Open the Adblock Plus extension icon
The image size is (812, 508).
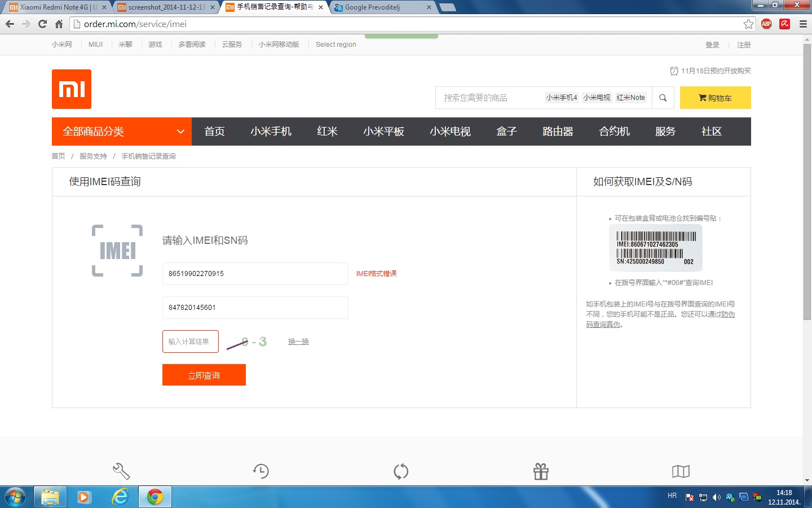click(766, 24)
